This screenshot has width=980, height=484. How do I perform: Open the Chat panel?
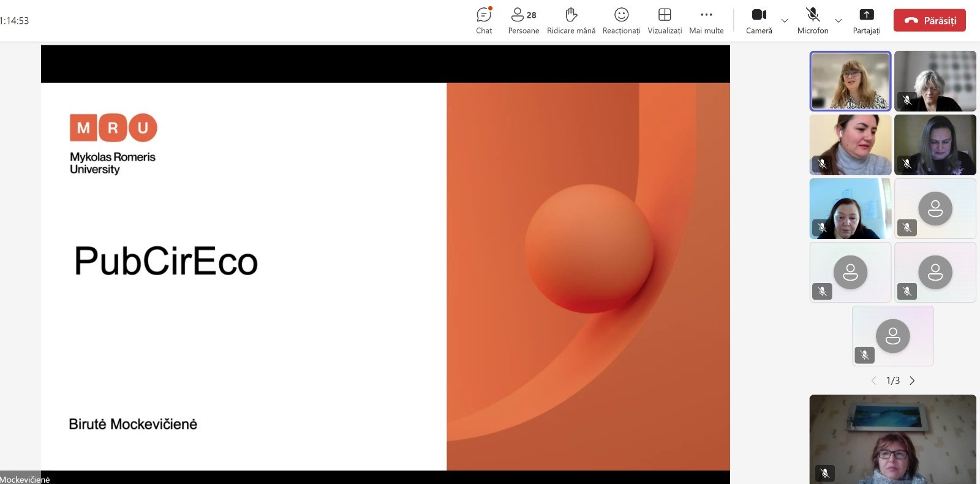click(x=484, y=20)
